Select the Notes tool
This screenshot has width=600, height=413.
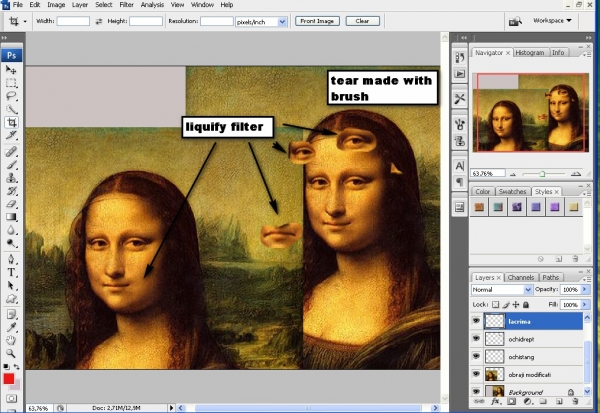click(11, 315)
